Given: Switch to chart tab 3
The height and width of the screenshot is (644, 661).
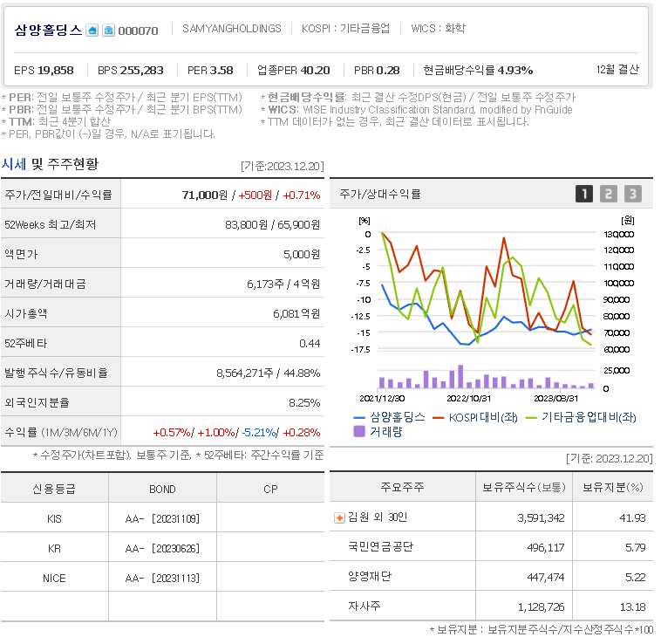Looking at the screenshot, I should tap(633, 194).
